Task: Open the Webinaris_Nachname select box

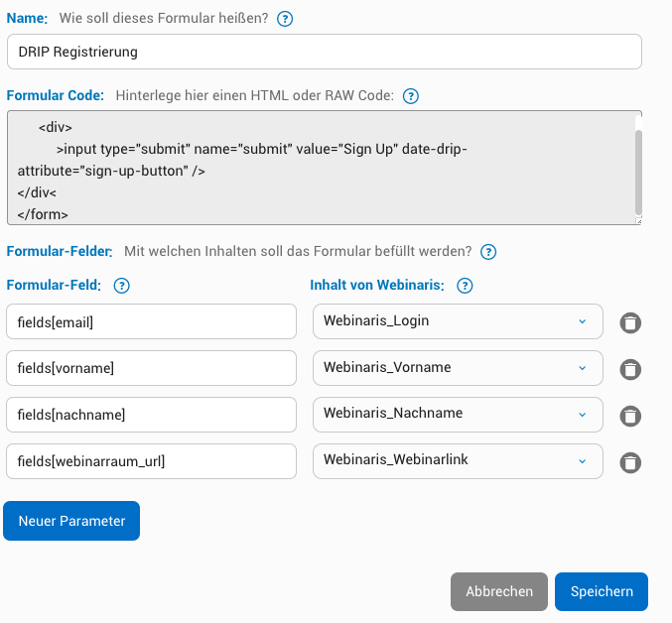Action: (458, 415)
